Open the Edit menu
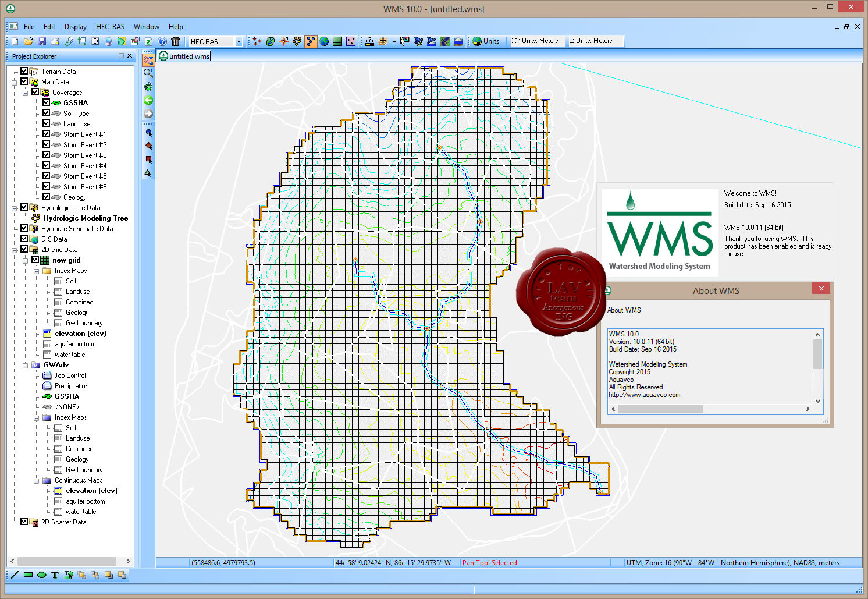The height and width of the screenshot is (599, 868). [x=49, y=27]
